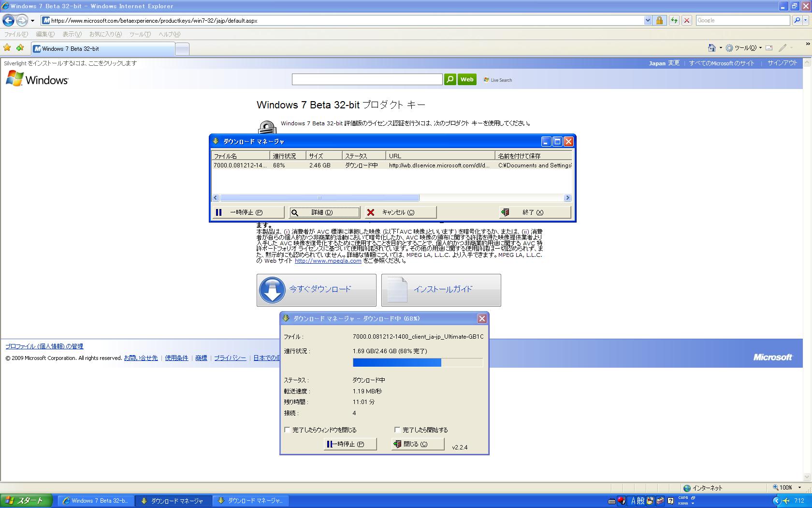Open the ファイル(F) menu

coord(16,34)
